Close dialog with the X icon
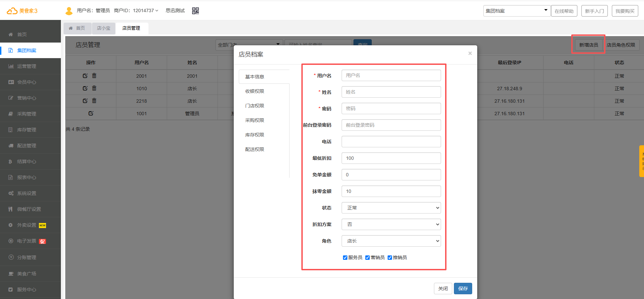This screenshot has width=644, height=299. pos(470,53)
